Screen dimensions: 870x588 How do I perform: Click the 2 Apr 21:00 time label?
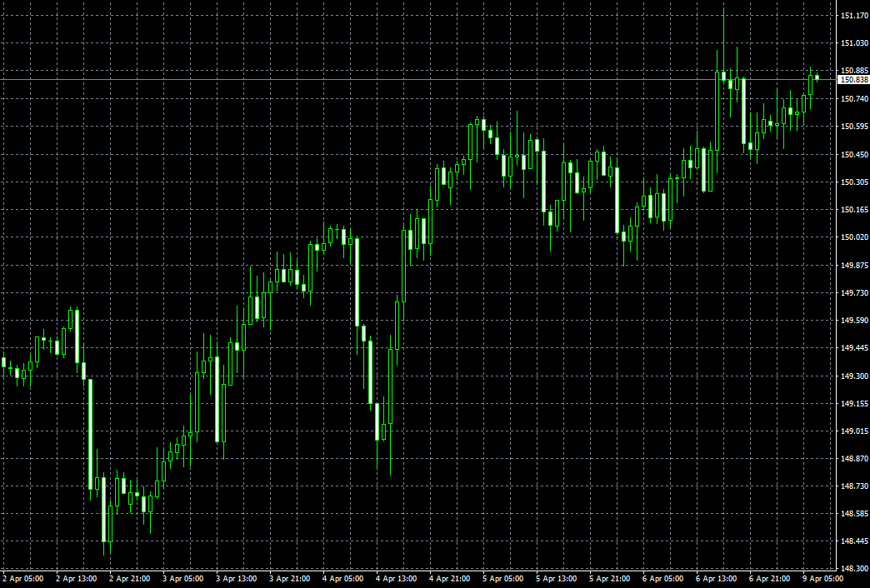[129, 579]
